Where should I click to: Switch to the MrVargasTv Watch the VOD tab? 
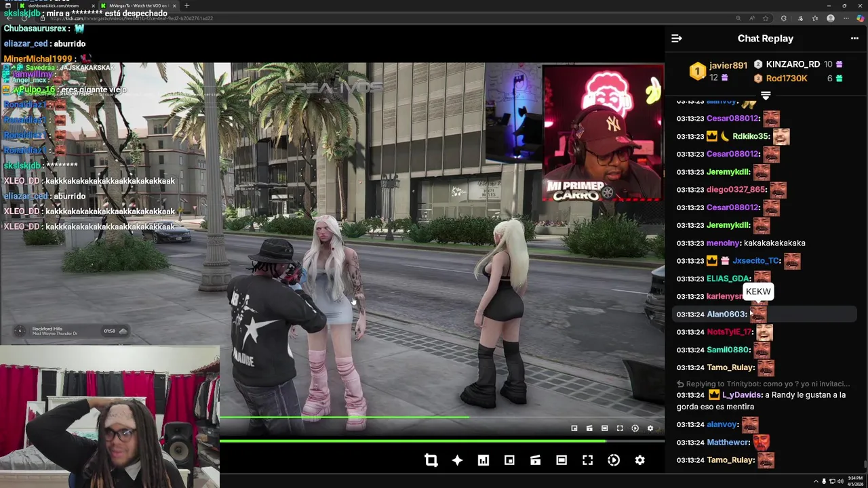(139, 5)
